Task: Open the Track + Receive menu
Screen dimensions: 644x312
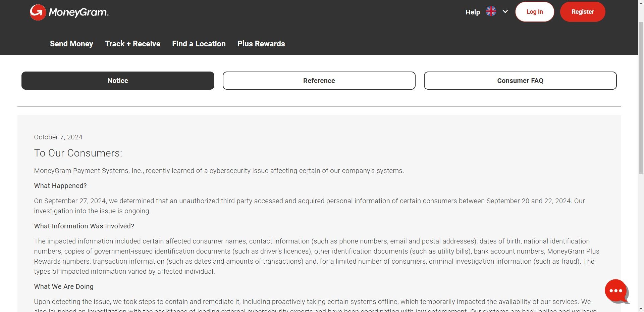Action: 132,44
